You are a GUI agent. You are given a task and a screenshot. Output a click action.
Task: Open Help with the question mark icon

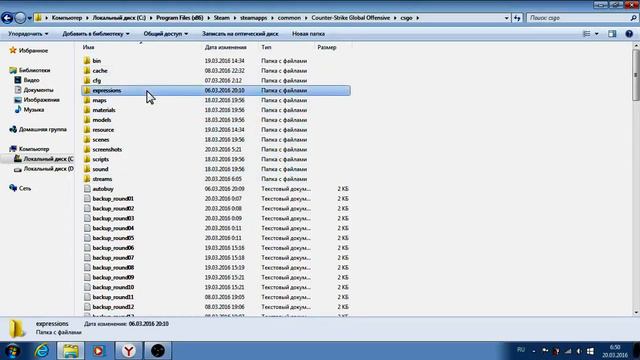(x=629, y=34)
